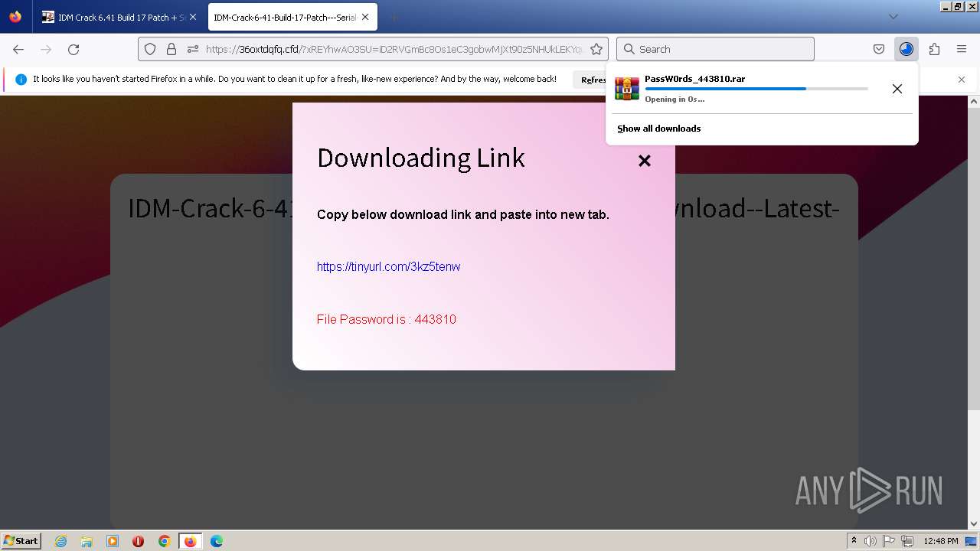This screenshot has height=551, width=980.
Task: Open the Firefox application menu
Action: tap(962, 49)
